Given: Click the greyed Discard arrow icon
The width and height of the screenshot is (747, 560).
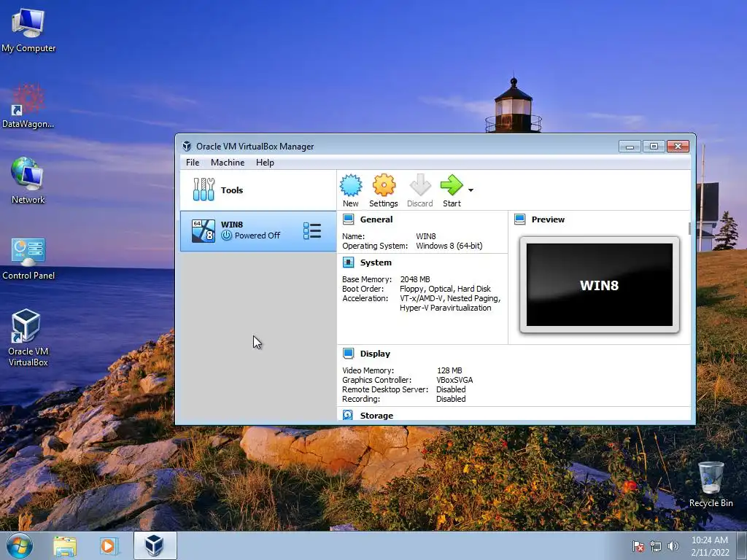Looking at the screenshot, I should [419, 185].
